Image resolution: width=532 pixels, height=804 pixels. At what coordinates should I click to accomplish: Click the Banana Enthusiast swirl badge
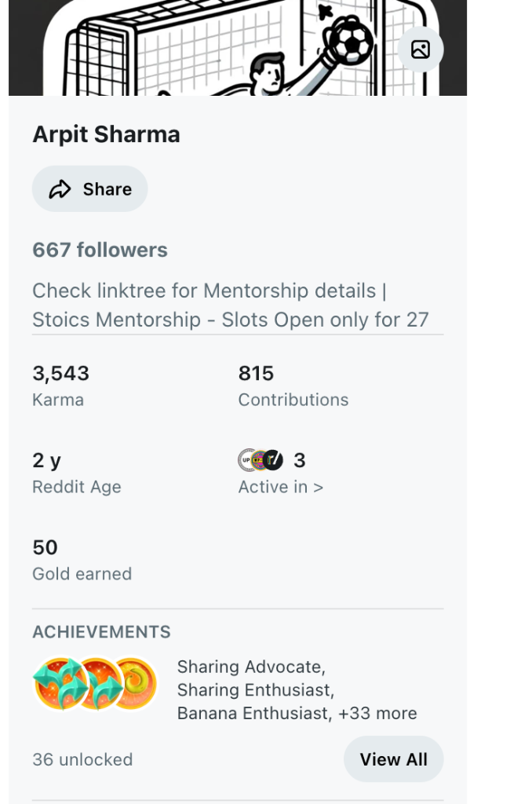pyautogui.click(x=135, y=683)
